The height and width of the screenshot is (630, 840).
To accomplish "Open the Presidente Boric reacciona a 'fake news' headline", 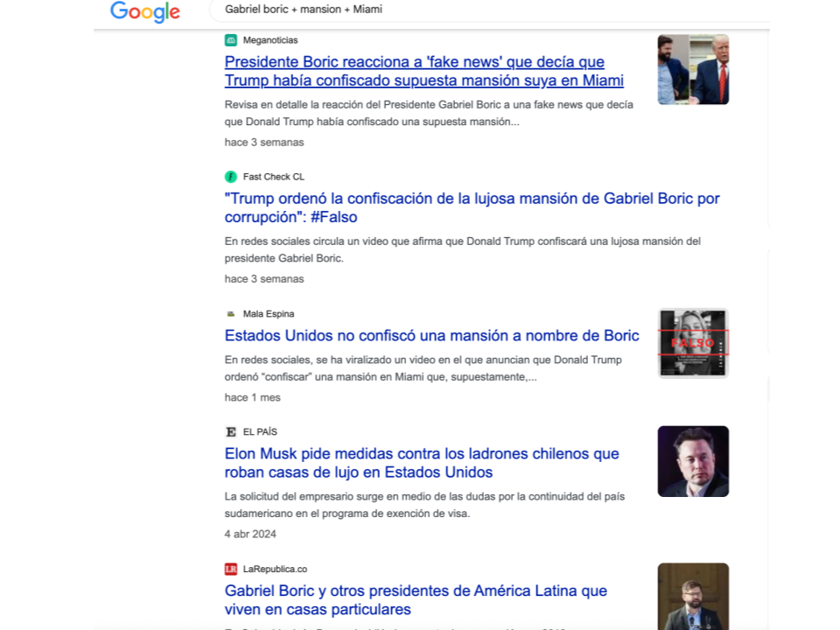I will (x=423, y=71).
